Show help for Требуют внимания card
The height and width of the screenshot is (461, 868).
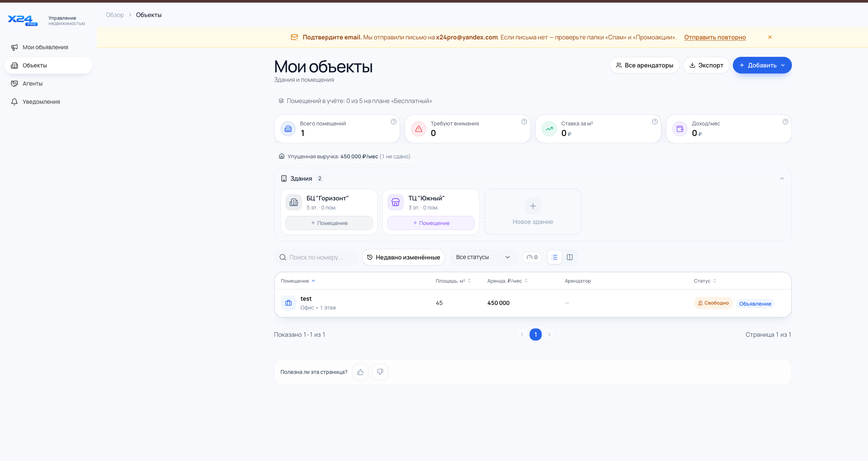[x=524, y=122]
